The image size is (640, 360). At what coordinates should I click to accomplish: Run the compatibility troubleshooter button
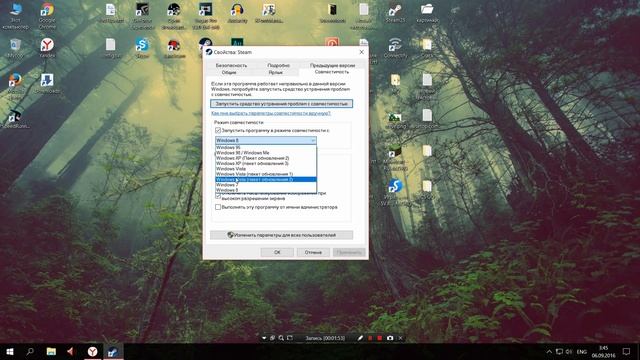click(x=282, y=104)
